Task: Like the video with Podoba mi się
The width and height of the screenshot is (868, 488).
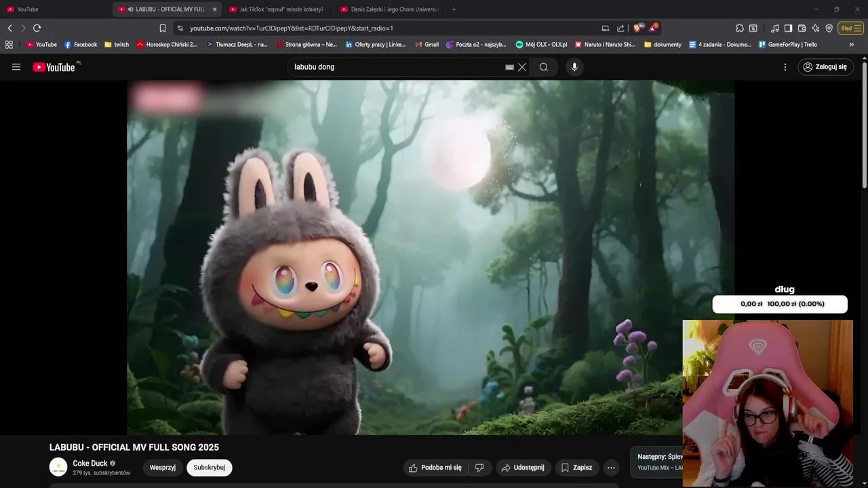Action: click(435, 468)
